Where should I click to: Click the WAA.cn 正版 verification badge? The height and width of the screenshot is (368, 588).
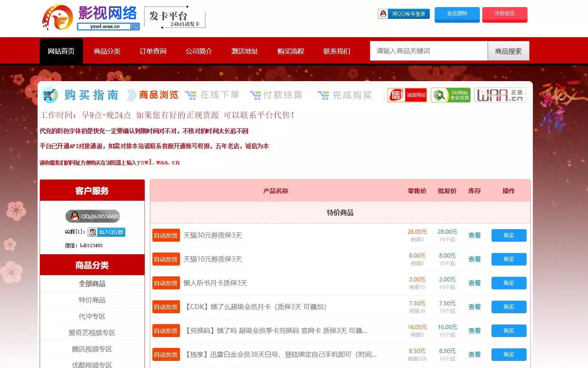[500, 95]
